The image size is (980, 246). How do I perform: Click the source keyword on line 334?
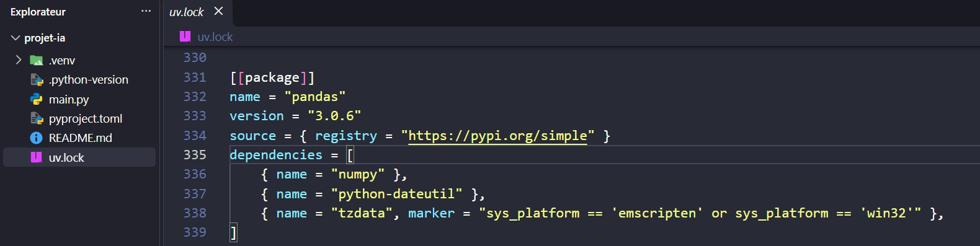252,136
